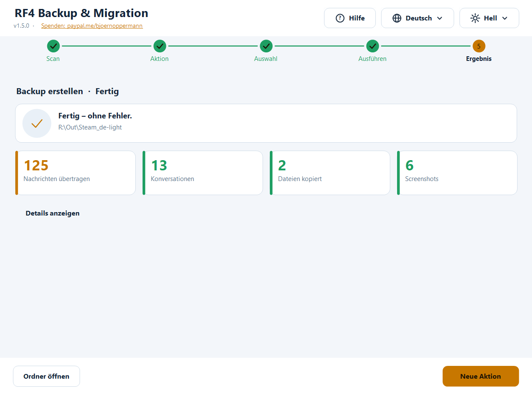Screen dimensions: 532x394
Task: Open the PayPal donation link
Action: [92, 26]
